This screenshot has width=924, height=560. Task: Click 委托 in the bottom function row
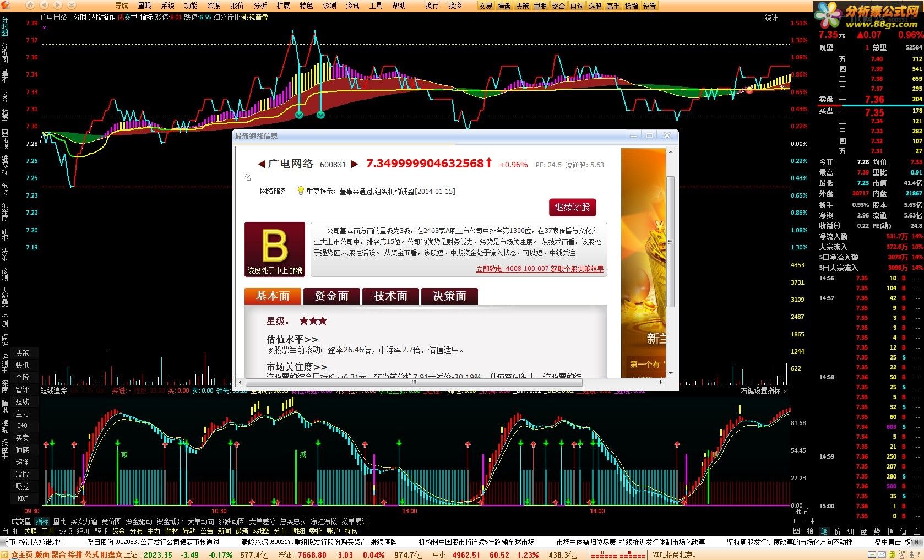[x=316, y=531]
